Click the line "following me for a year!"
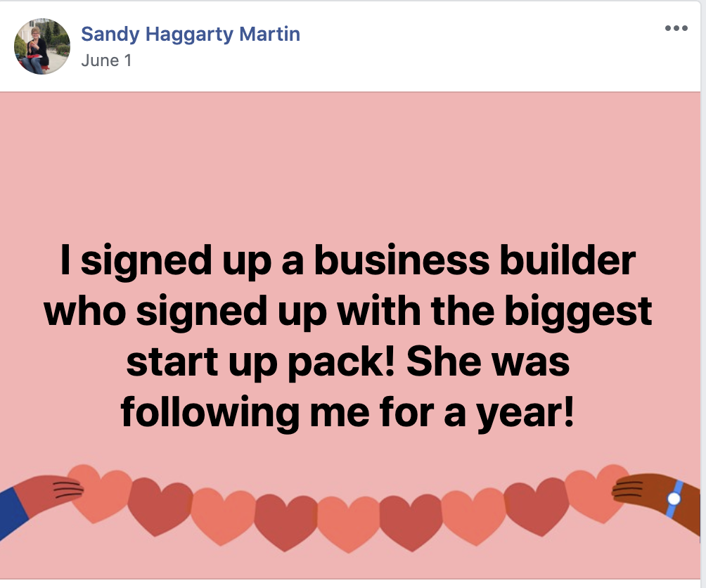This screenshot has height=588, width=706. [x=347, y=412]
